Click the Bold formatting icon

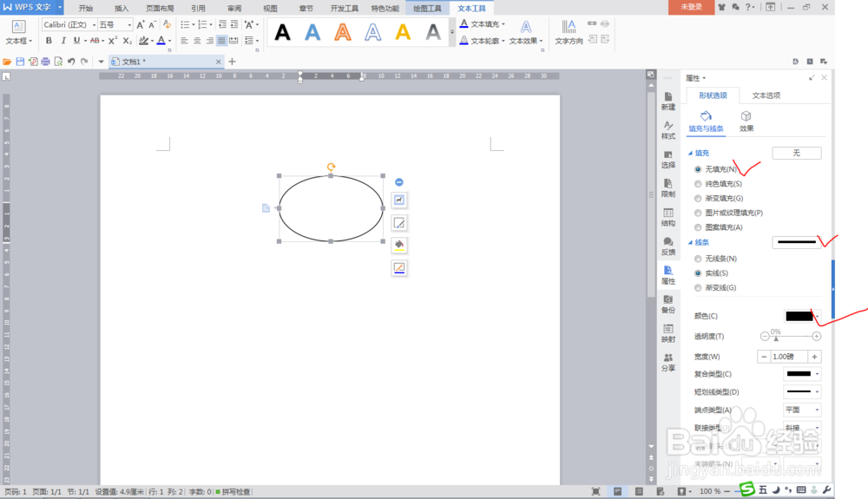pyautogui.click(x=49, y=41)
